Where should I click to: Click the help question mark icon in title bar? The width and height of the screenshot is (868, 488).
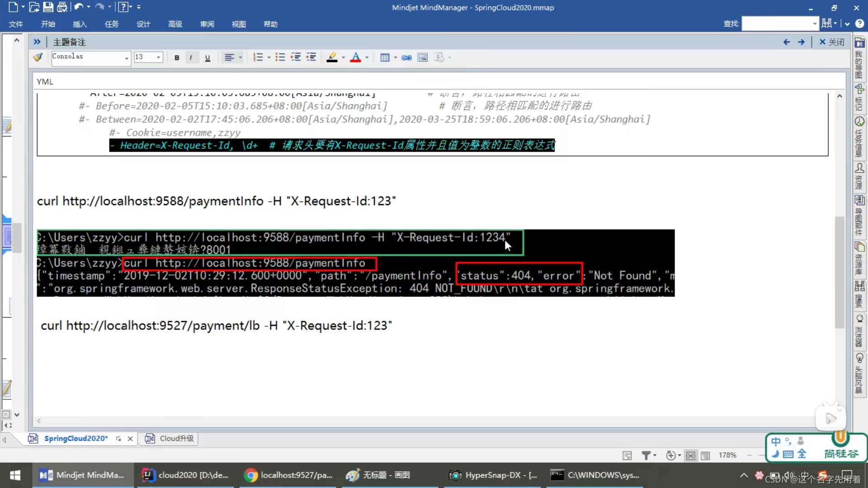point(123,7)
